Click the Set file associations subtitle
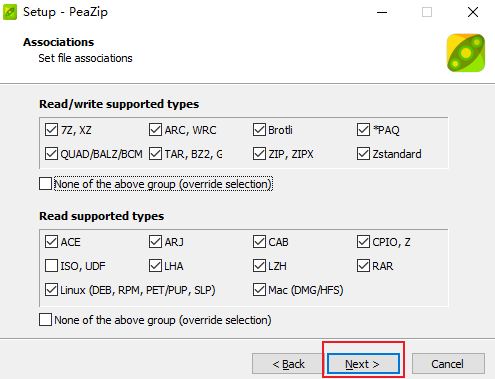Image resolution: width=495 pixels, height=379 pixels. pos(85,58)
